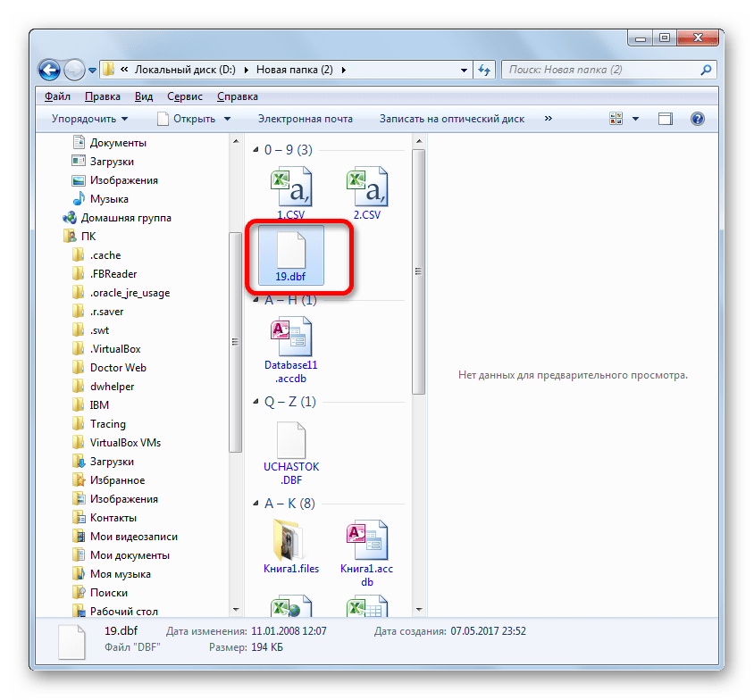Click file list scroll down arrow
Image resolution: width=754 pixels, height=700 pixels.
[x=419, y=610]
